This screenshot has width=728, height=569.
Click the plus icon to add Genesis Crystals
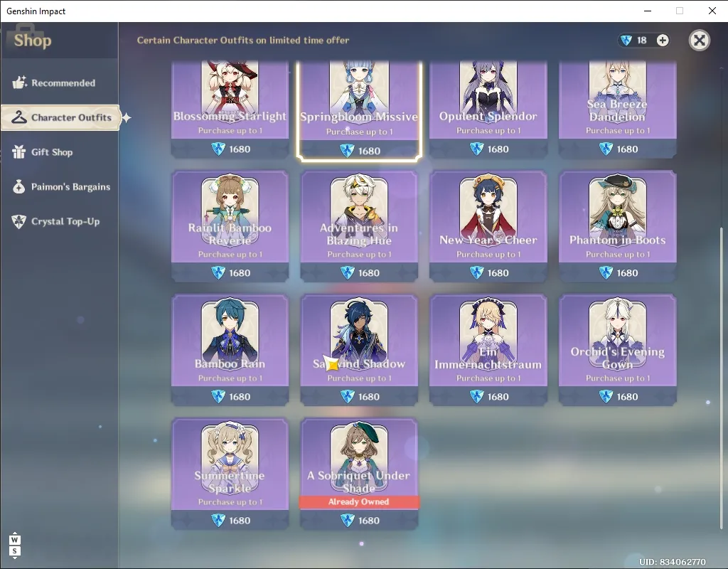(663, 41)
